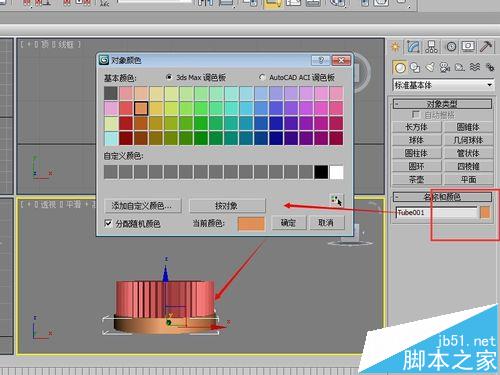Open the Display tab in command panel
This screenshot has height=375, width=500.
coord(468,47)
